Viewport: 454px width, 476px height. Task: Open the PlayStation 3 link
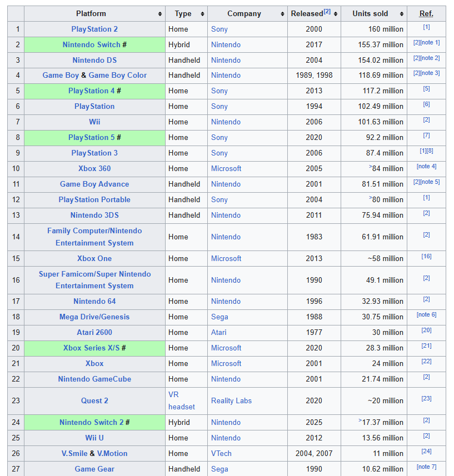pyautogui.click(x=94, y=153)
